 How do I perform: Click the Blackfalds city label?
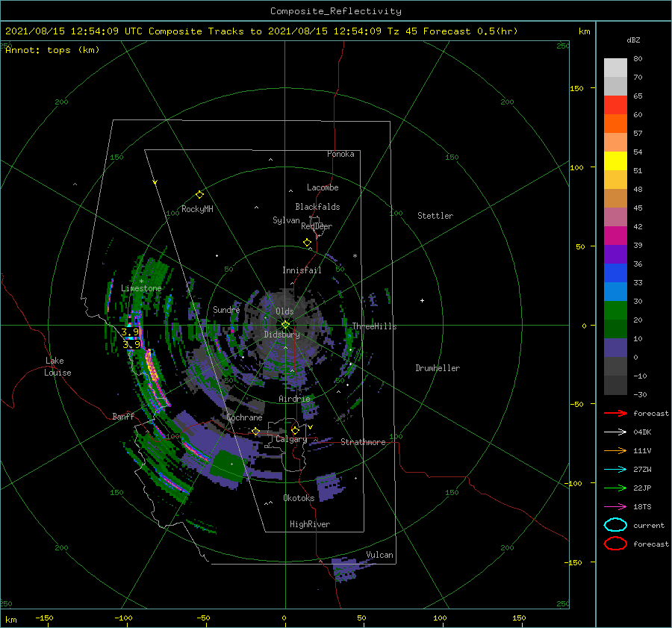317,207
